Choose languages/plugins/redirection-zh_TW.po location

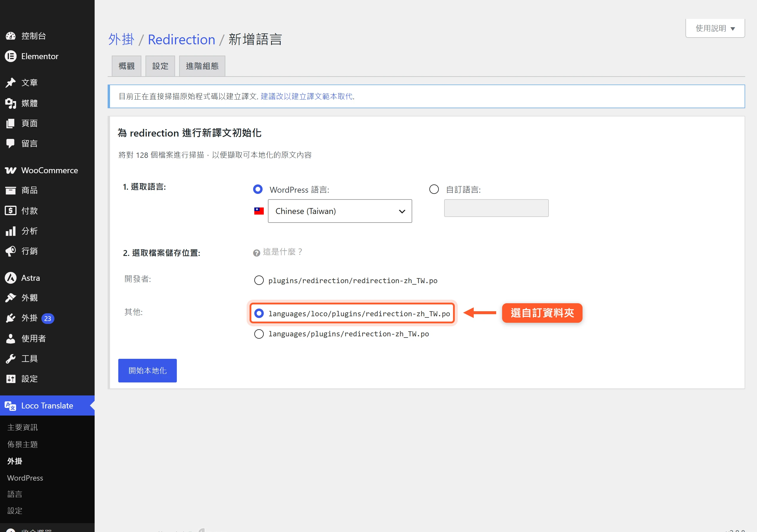point(259,334)
